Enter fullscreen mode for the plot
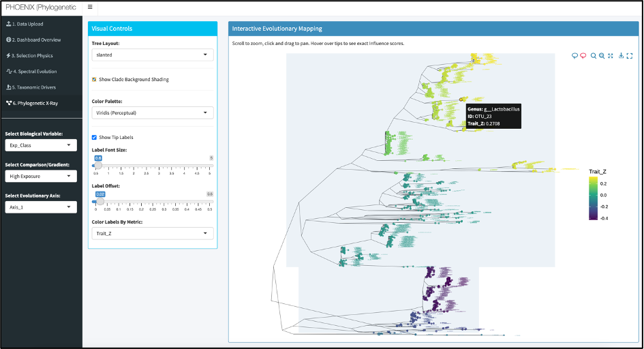This screenshot has height=349, width=644. (630, 56)
